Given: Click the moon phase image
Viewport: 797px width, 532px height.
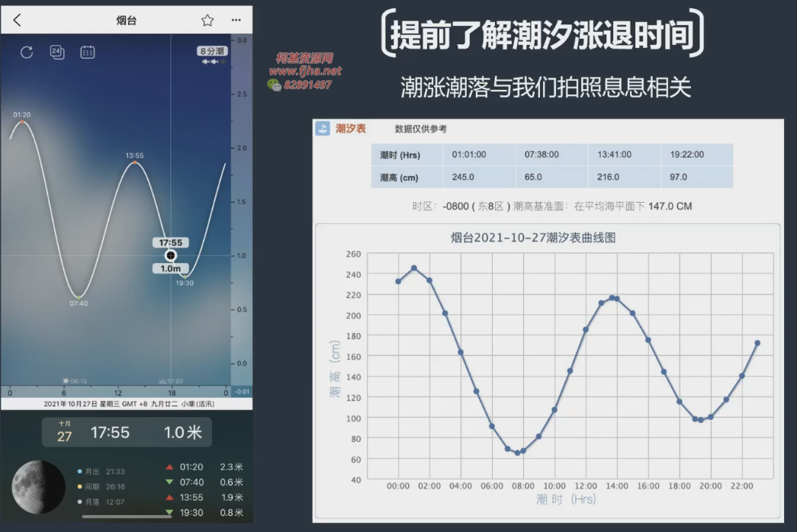Looking at the screenshot, I should [x=38, y=486].
